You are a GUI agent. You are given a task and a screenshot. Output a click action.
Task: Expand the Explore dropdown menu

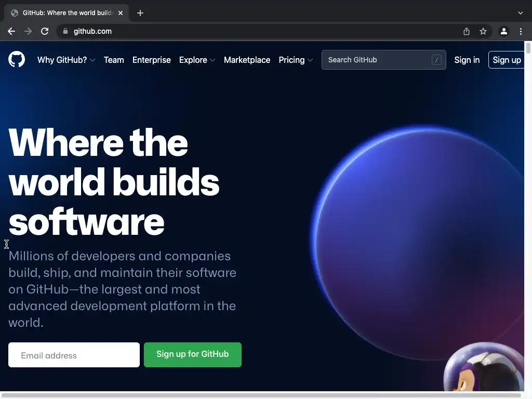click(197, 60)
